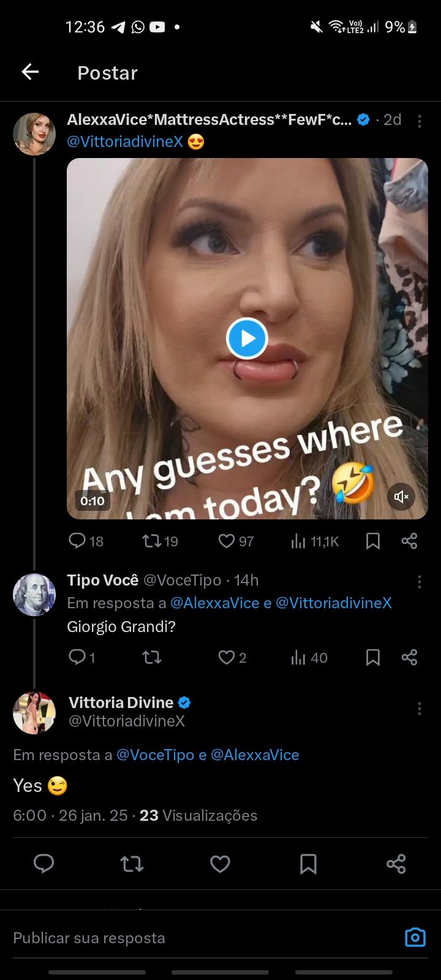Screen dimensions: 441x980
Task: Repost the 'Giorgio Grandi?' reply
Action: pos(151,658)
